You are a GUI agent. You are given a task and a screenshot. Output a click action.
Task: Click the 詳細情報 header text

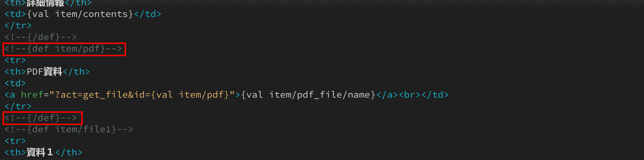coord(46,3)
